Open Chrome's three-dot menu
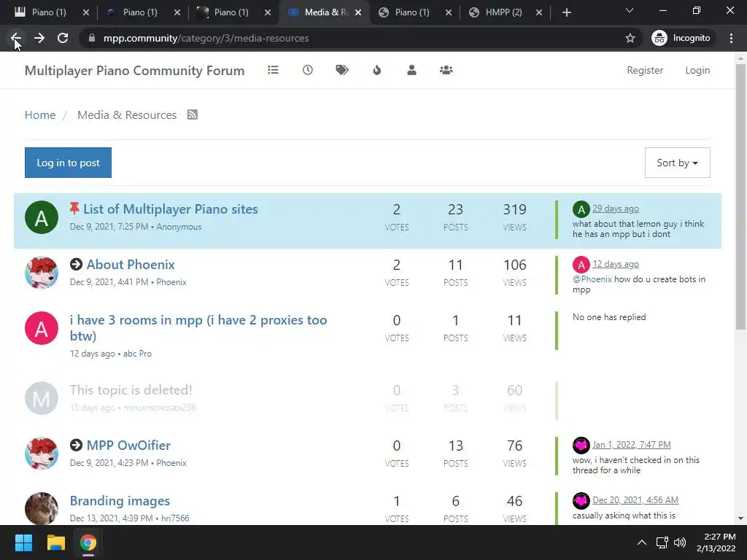747x560 pixels. click(731, 38)
